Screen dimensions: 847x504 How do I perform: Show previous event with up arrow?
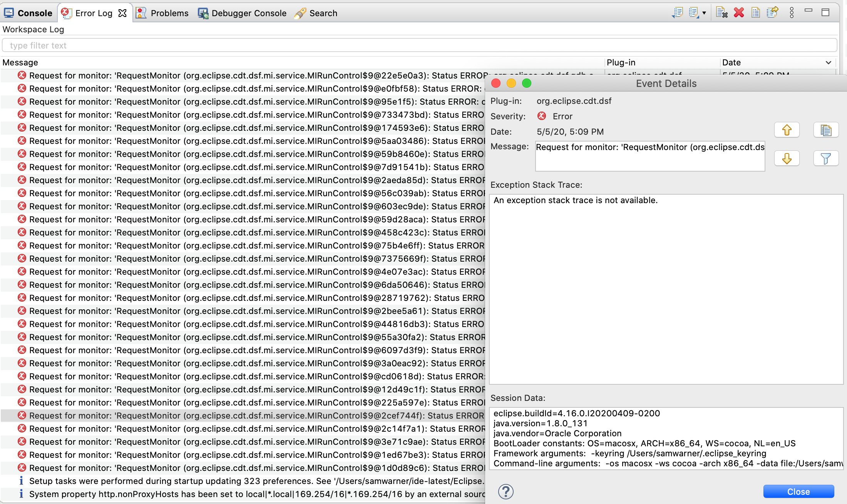pyautogui.click(x=787, y=130)
